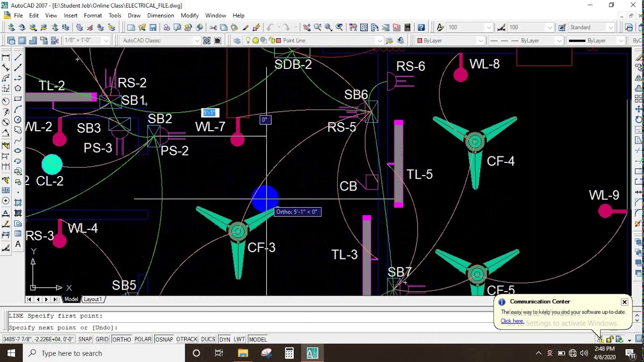Viewport: 644px width, 362px height.
Task: Follow the Click here link
Action: [x=512, y=321]
